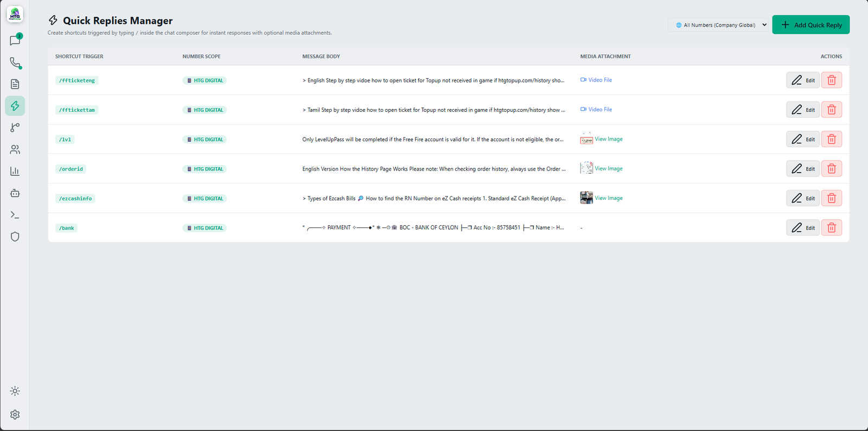Click the /orderid message body text
Screen dimensions: 868x431
coord(434,169)
